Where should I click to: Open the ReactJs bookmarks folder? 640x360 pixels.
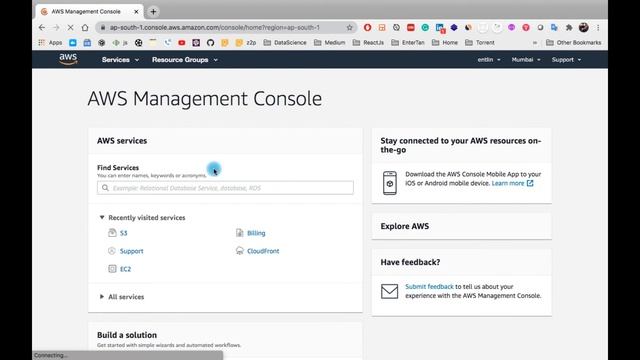368,42
